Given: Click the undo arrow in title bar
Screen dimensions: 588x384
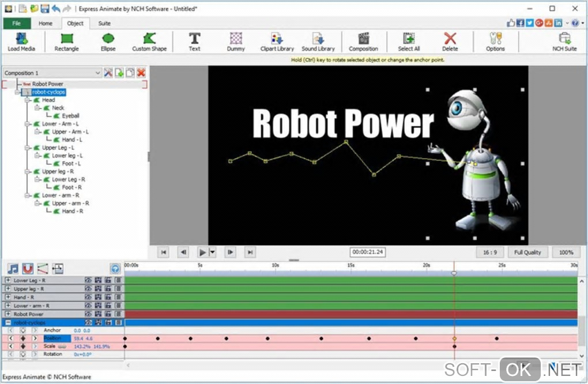Looking at the screenshot, I should [x=56, y=8].
